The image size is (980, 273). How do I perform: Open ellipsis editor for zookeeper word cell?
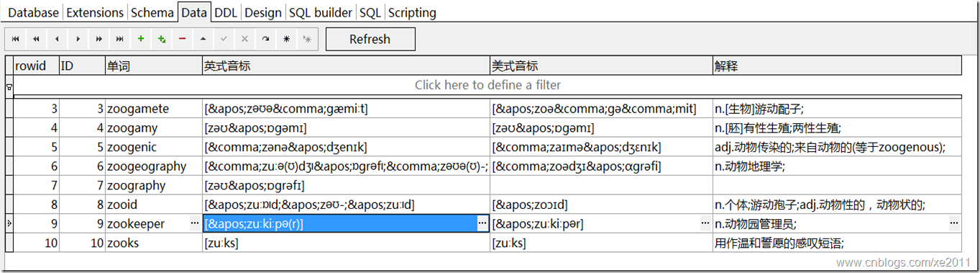(195, 224)
